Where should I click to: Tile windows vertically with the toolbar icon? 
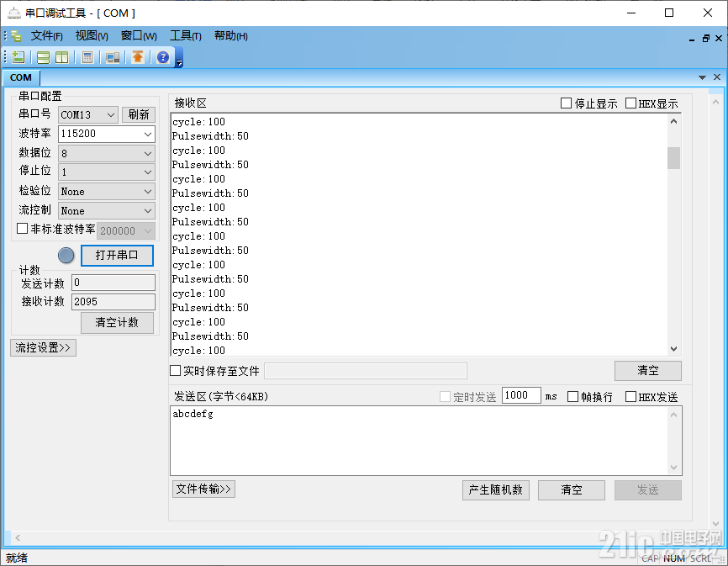(x=61, y=57)
